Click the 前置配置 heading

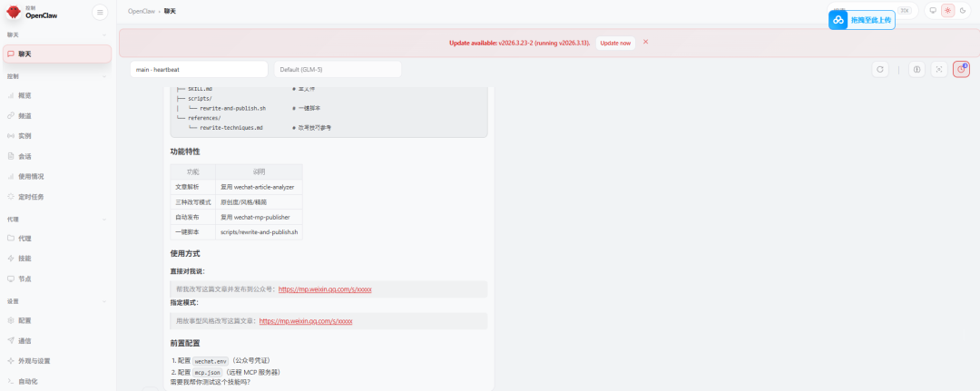(x=185, y=343)
